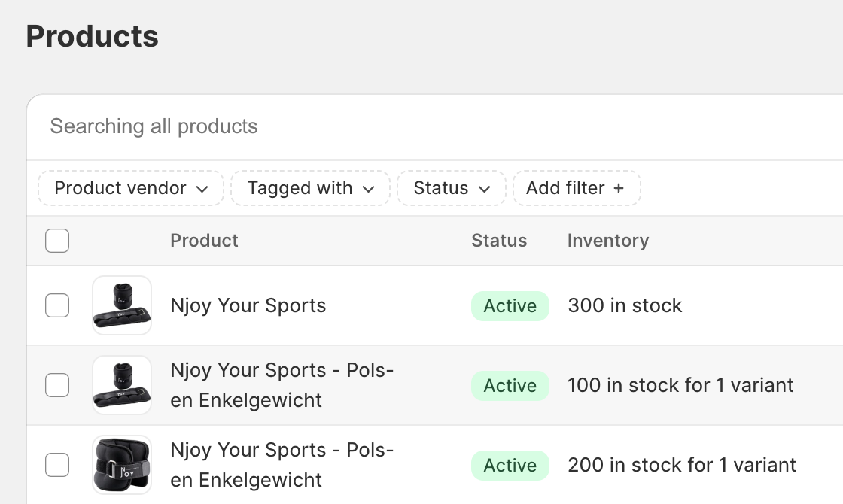Select the 100 in stock product checkbox
The image size is (843, 504).
[x=57, y=385]
